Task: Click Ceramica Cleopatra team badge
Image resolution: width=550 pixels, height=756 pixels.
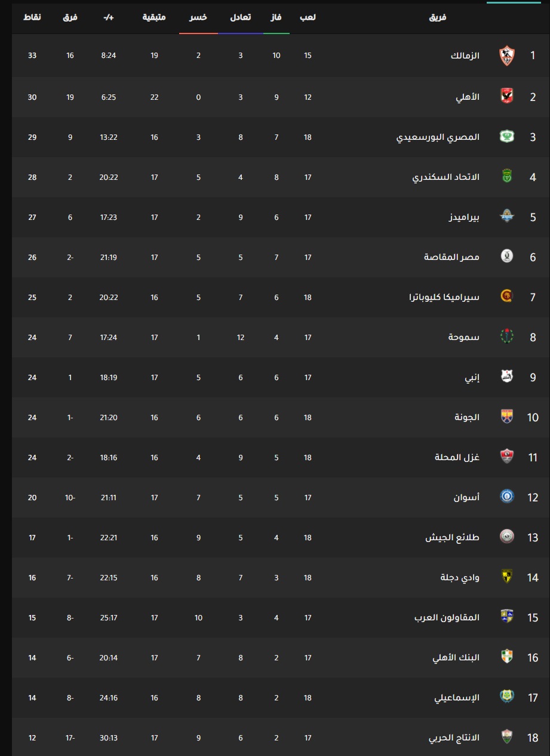Action: tap(506, 297)
